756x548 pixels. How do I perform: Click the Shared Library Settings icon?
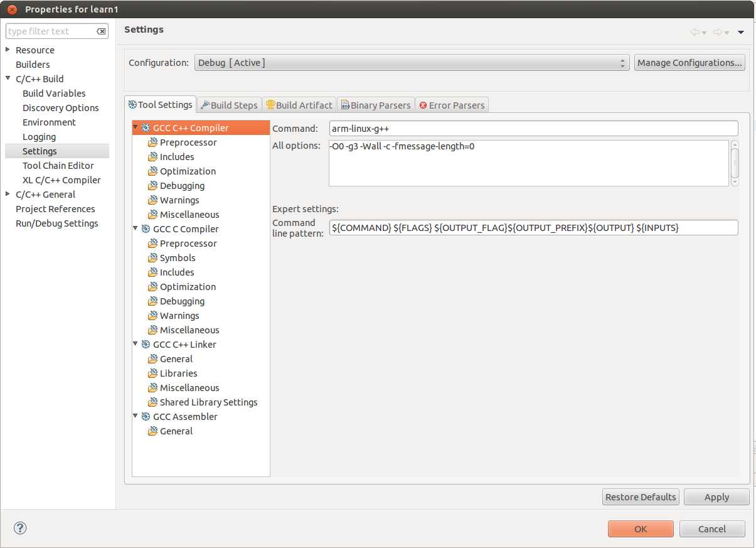[152, 402]
